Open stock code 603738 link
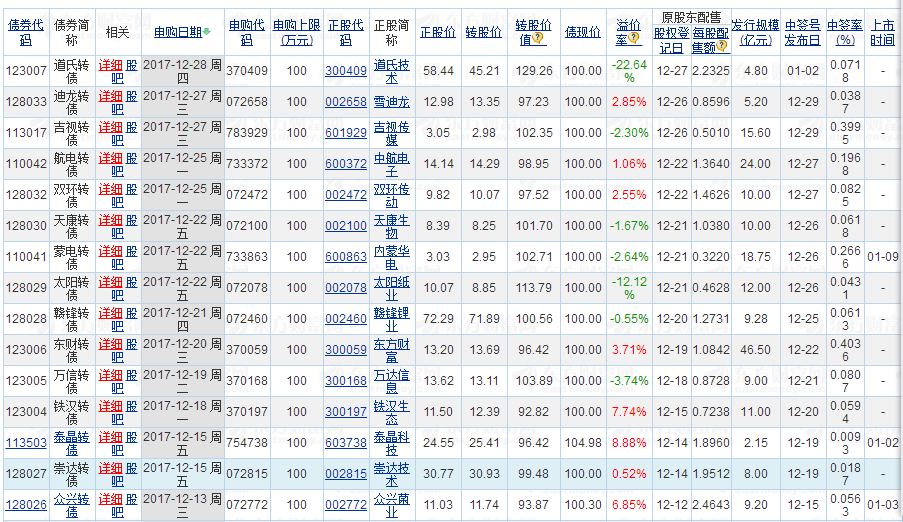 tap(346, 443)
